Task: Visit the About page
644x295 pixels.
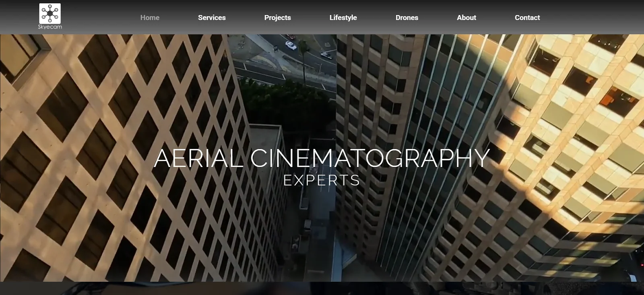Action: (466, 18)
